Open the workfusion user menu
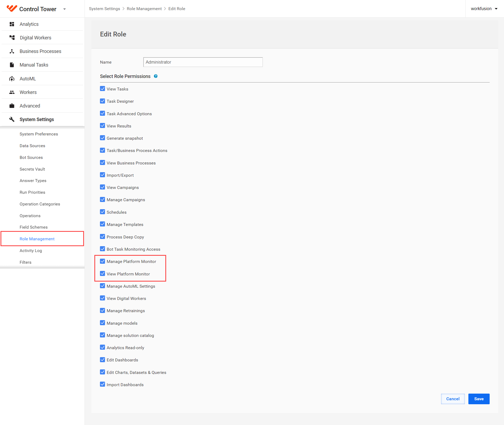The height and width of the screenshot is (425, 504). 484,9
